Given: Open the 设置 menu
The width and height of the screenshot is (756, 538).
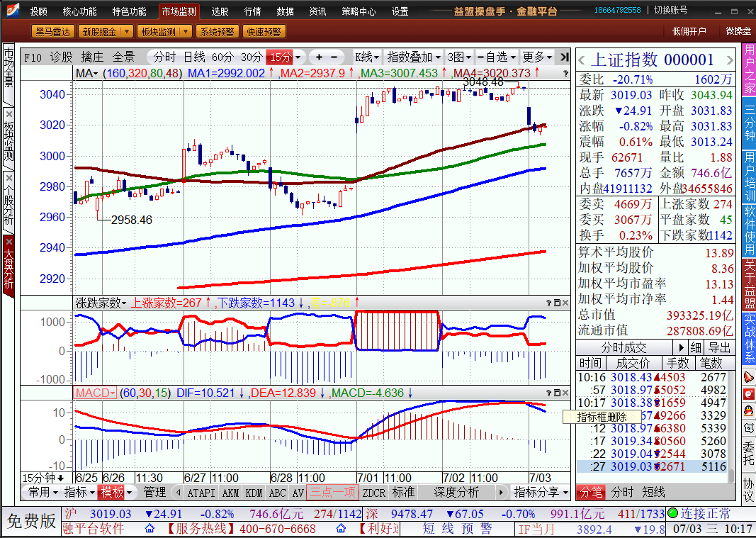Looking at the screenshot, I should [400, 11].
